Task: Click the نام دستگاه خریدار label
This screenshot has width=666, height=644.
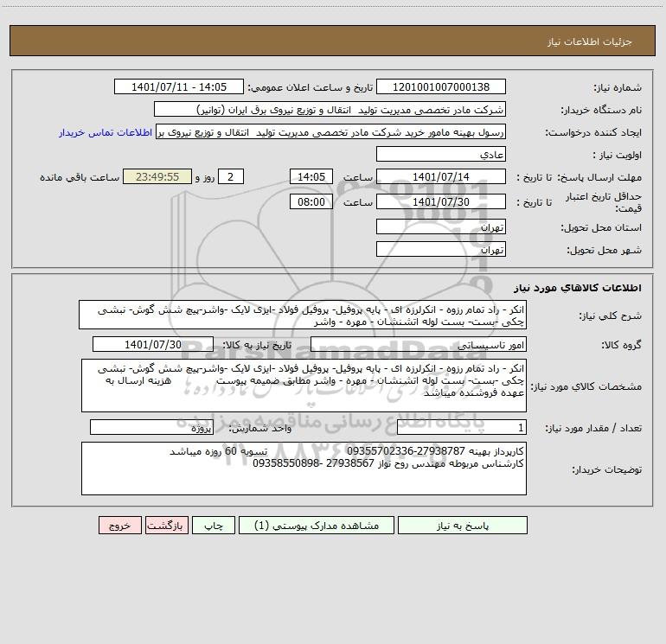Action: (601, 110)
